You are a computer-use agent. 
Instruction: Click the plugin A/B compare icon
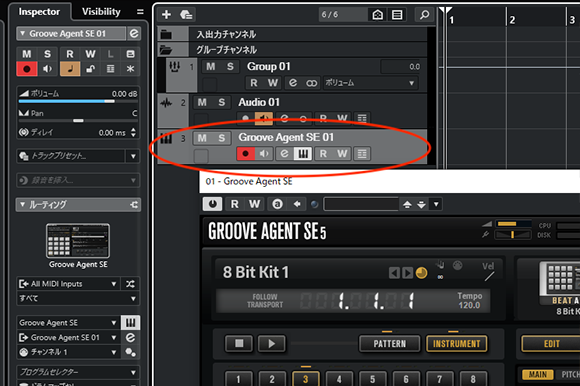[277, 204]
